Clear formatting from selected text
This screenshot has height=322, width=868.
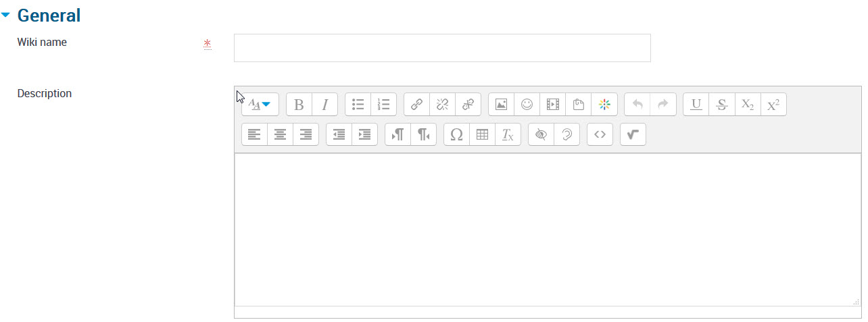point(508,134)
